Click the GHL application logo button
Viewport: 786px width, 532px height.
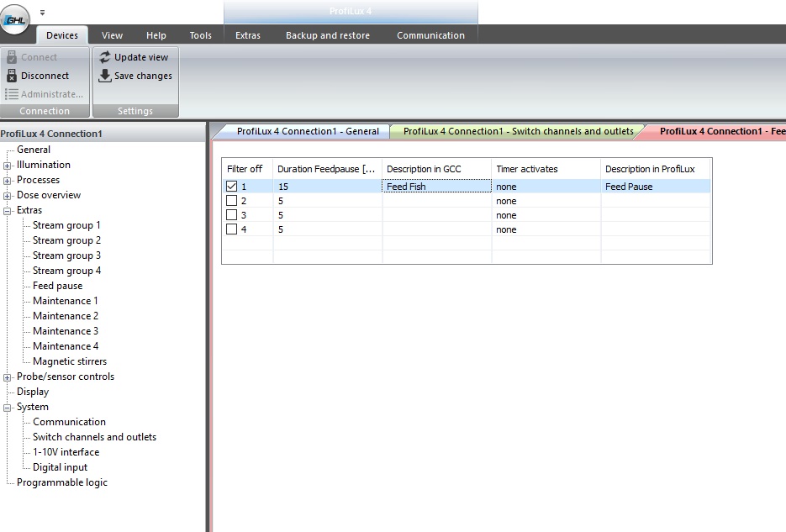click(15, 19)
